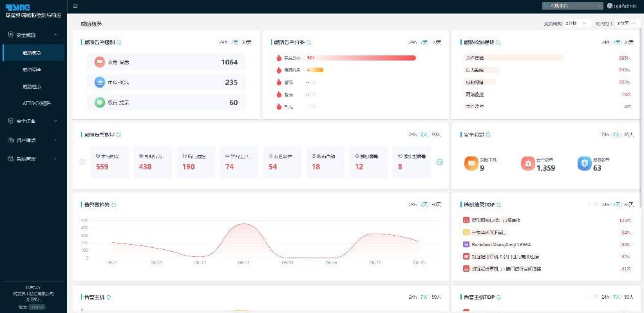The width and height of the screenshot is (644, 313).
Task: Collapse the sidebar with the hamburger icon
Action: click(x=76, y=5)
